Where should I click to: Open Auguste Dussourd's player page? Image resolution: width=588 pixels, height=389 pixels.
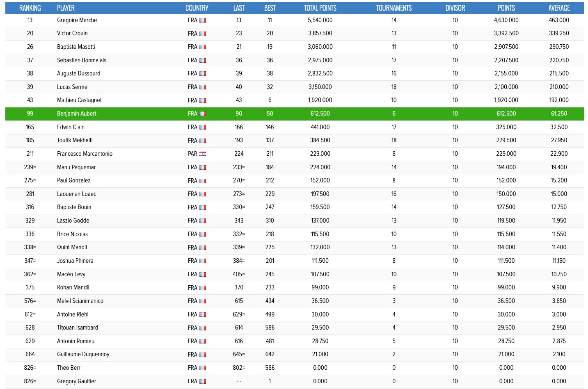[78, 73]
